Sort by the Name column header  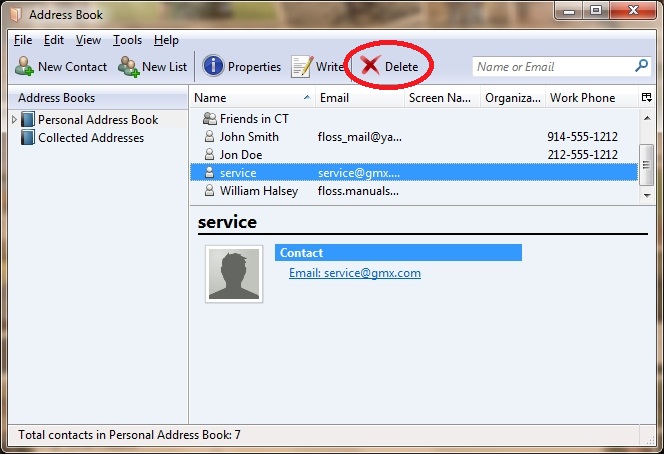click(x=252, y=98)
